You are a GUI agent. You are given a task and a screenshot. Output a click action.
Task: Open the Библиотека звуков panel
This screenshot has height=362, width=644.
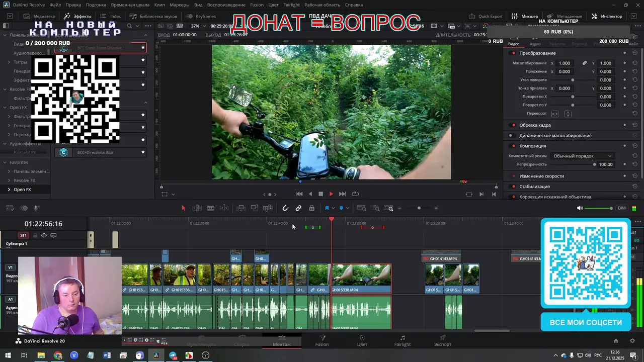click(153, 16)
